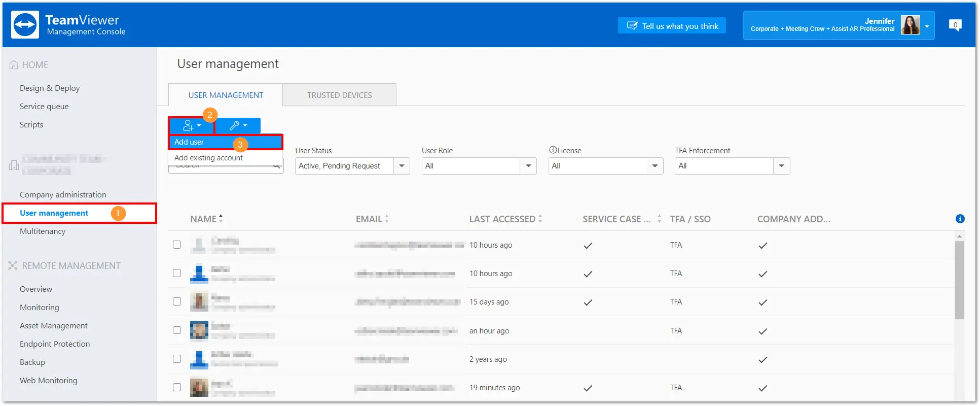Click the scrollbar up arrow of user list
980x406 pixels.
click(959, 236)
